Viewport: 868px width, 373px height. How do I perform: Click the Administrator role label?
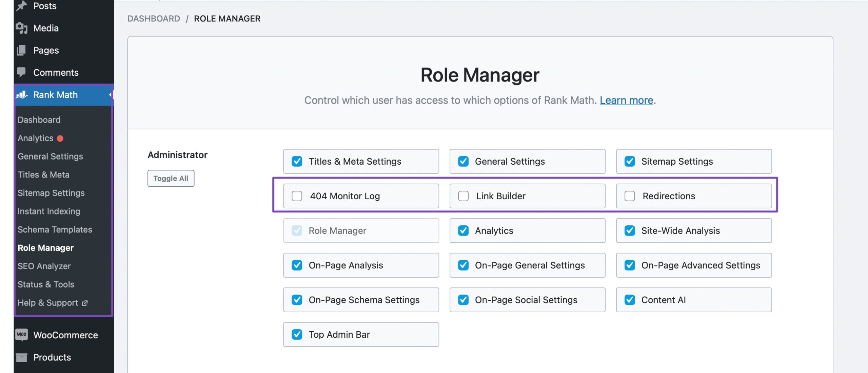pos(177,155)
